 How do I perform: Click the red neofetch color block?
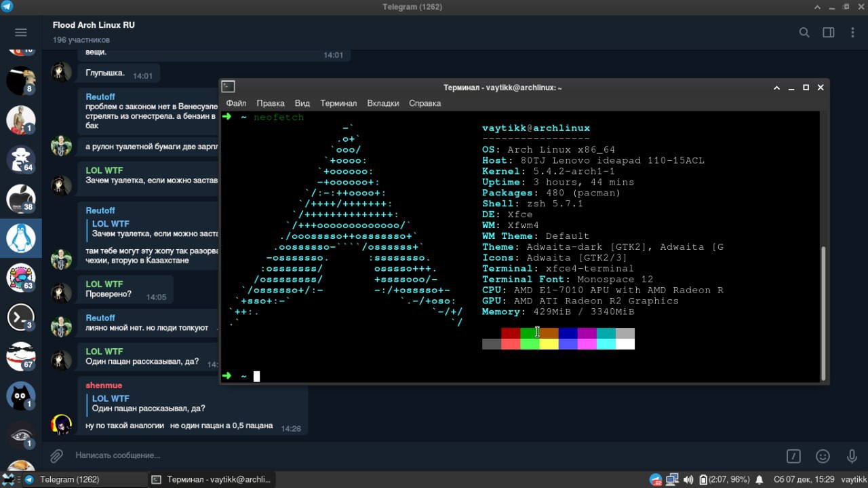pyautogui.click(x=511, y=333)
